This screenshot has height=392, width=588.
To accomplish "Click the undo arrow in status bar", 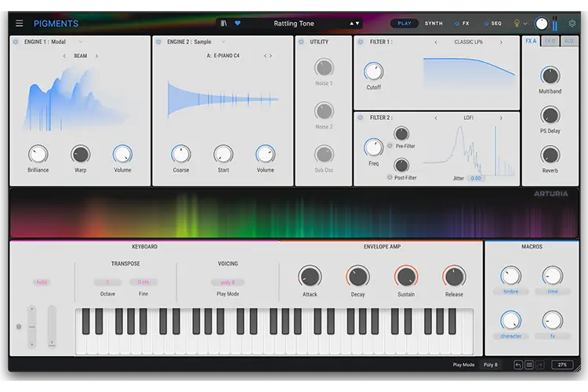I will [x=518, y=365].
